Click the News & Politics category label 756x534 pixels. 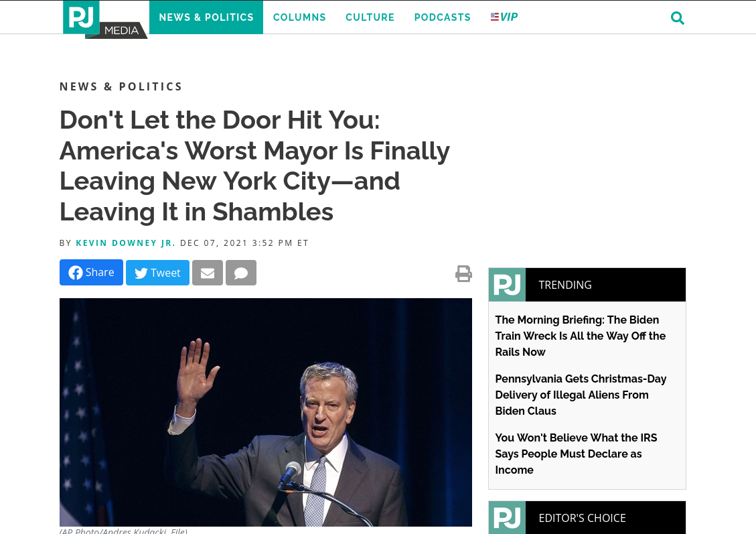121,86
